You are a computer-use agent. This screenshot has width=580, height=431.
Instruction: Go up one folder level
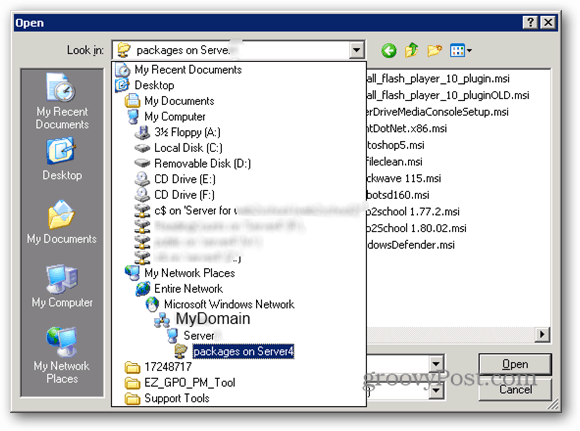click(412, 50)
